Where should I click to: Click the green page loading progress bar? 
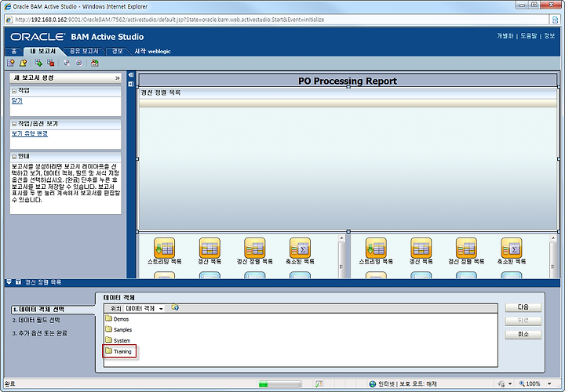tap(279, 384)
